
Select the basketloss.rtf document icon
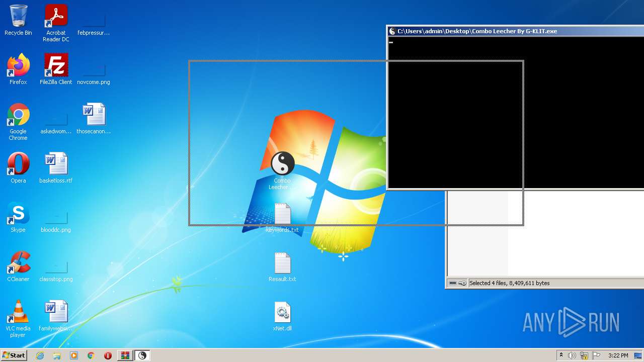56,168
